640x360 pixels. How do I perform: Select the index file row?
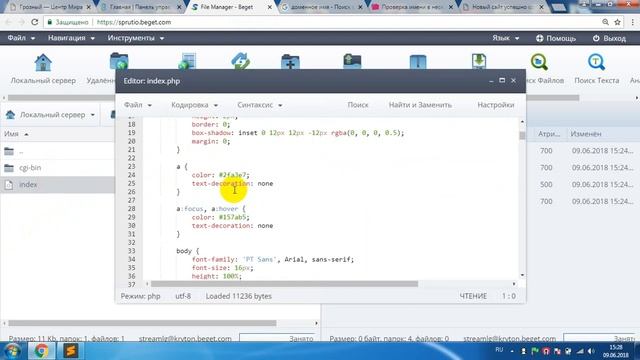click(57, 184)
